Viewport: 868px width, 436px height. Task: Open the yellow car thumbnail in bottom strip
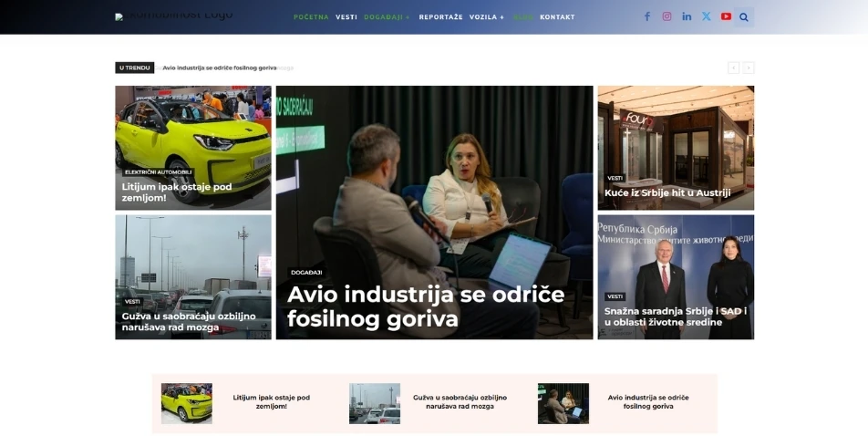(187, 403)
